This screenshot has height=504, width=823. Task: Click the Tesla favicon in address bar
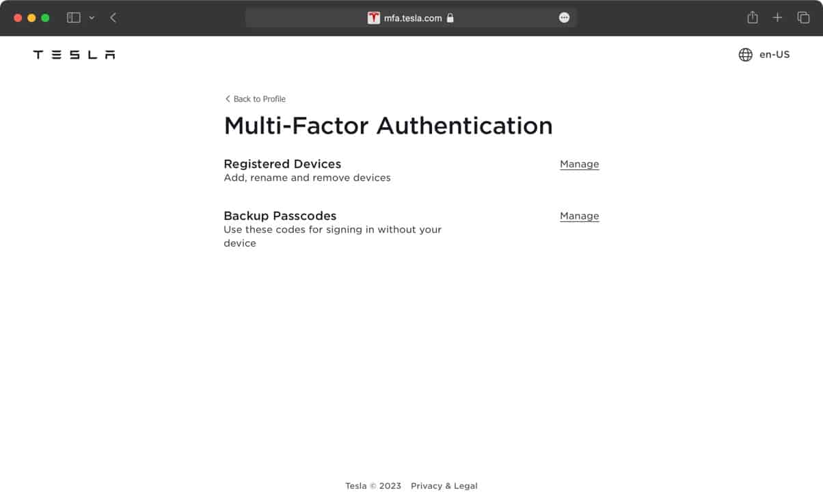tap(374, 18)
